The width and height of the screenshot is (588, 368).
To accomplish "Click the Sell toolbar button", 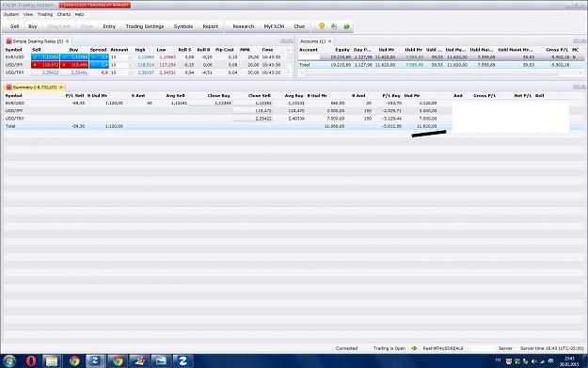I will coord(14,26).
